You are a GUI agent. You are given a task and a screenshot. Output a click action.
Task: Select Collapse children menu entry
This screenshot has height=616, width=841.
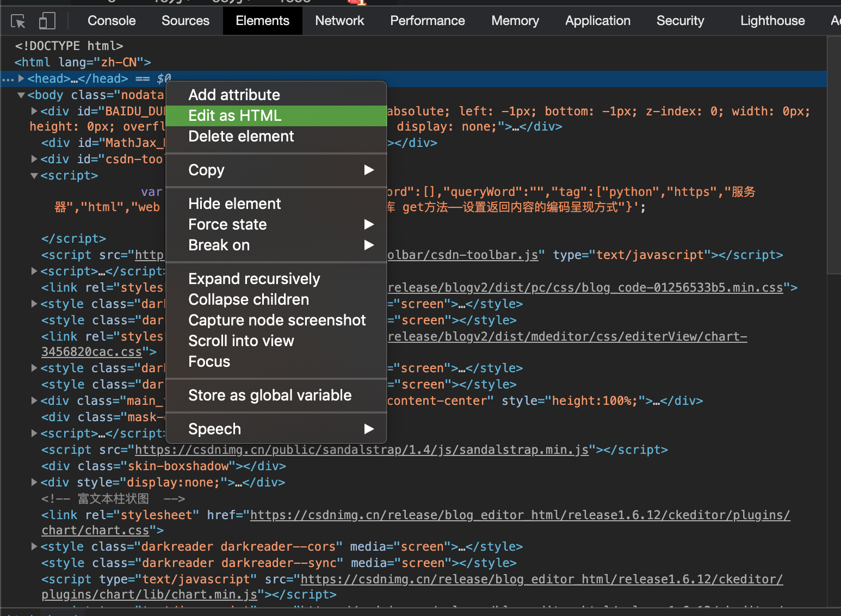tap(276, 299)
